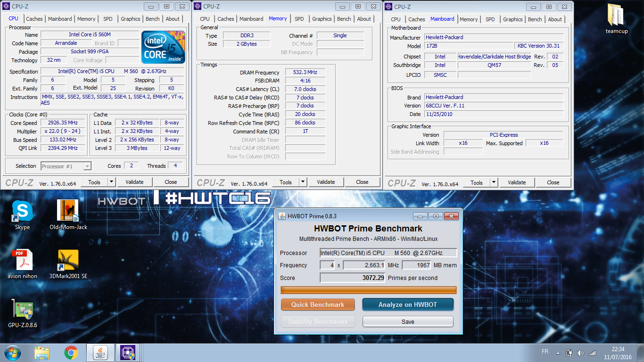The height and width of the screenshot is (362, 644).
Task: Click the Windows Start orb
Action: tap(12, 353)
